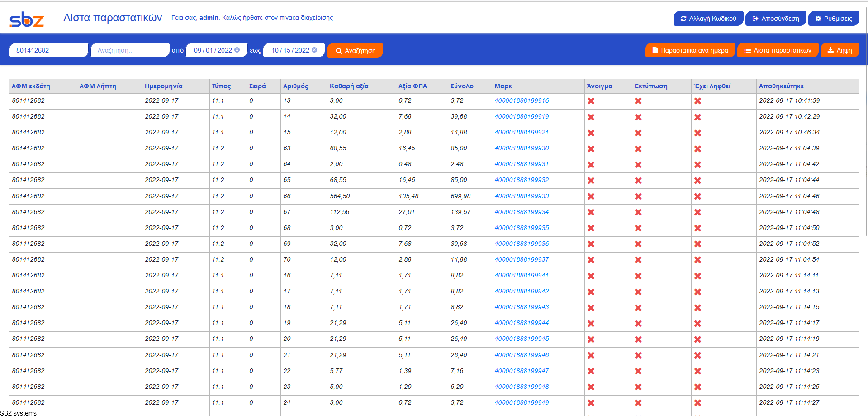Toggle the Εκτύπωση red X for invoice 14
868x416 pixels.
point(639,117)
